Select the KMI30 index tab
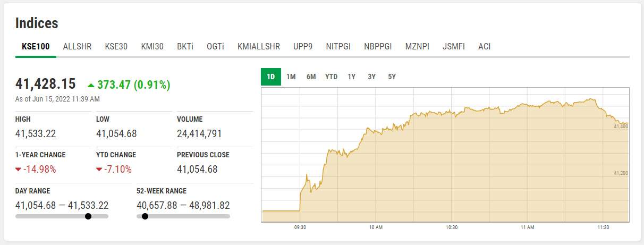644x245 pixels. click(152, 46)
